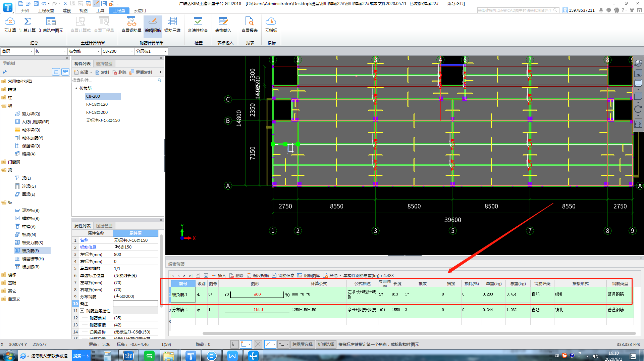Screen dimensions: 644x361
Task: Click the 左标注(mm) value 800
Action: pyautogui.click(x=135, y=254)
